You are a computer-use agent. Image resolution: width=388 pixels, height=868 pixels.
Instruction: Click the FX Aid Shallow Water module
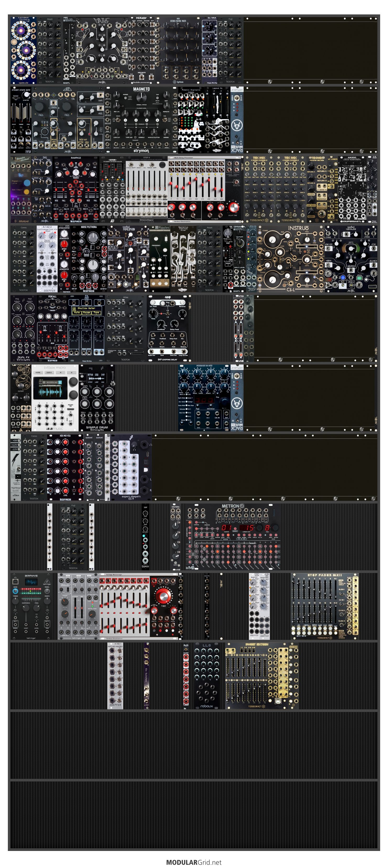point(86,328)
